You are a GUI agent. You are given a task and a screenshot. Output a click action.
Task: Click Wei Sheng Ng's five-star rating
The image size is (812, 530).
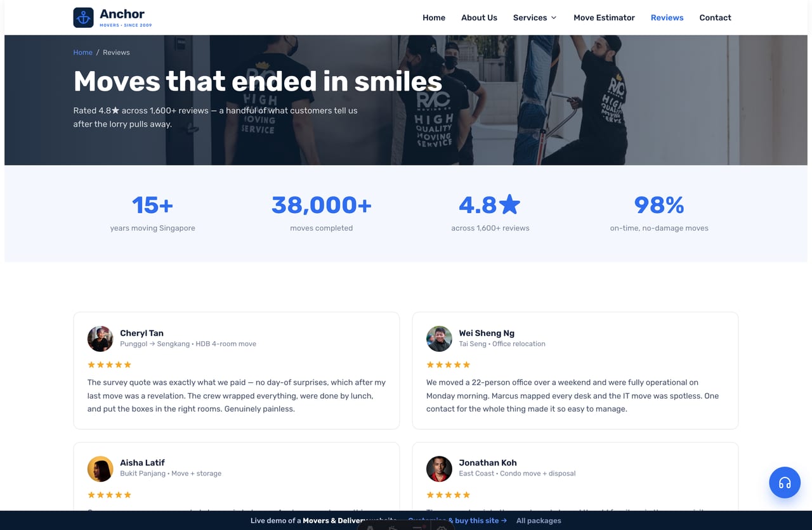tap(448, 365)
